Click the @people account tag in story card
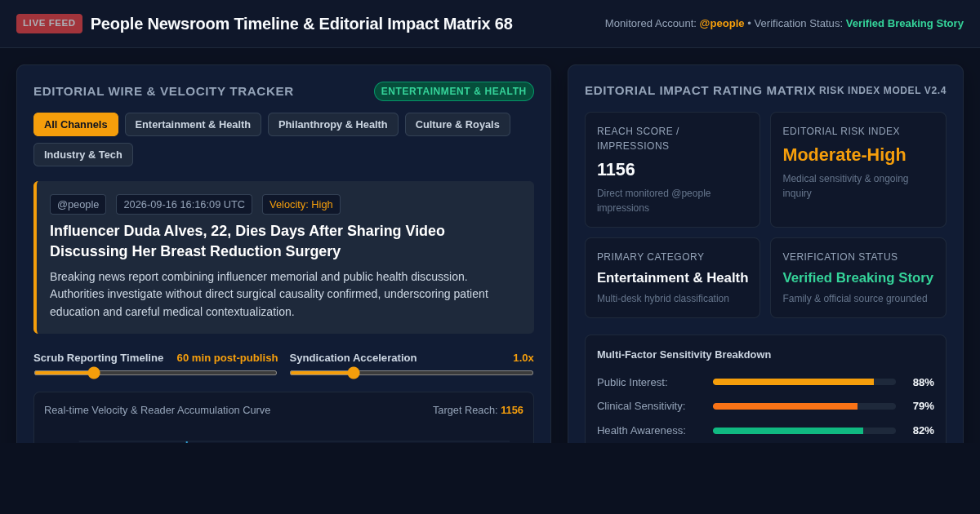 coord(78,204)
